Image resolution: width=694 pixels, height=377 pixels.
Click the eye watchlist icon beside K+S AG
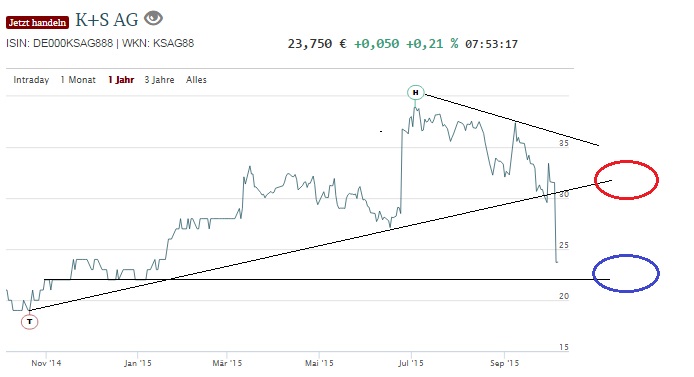coord(154,19)
